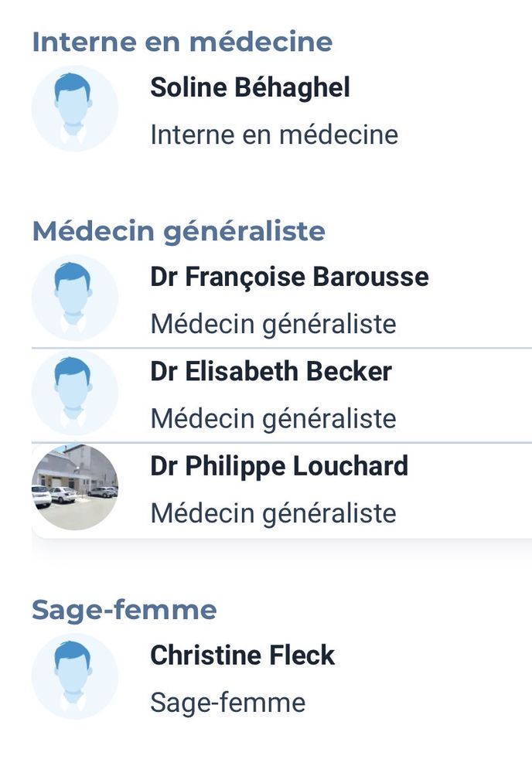
Task: Click the specialty text under Soline Béhaghel
Action: (274, 135)
